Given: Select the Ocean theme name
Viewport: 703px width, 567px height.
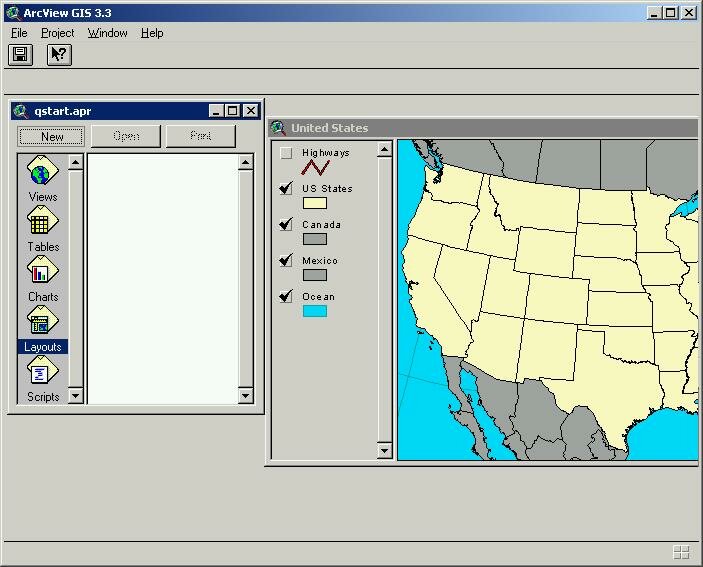Looking at the screenshot, I should 318,296.
